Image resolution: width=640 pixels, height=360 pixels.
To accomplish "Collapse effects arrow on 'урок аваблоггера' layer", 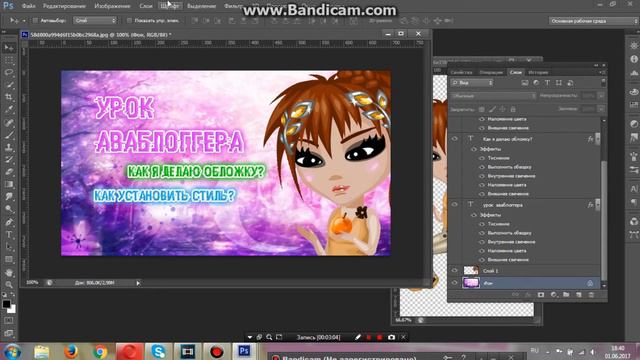I will (x=598, y=204).
